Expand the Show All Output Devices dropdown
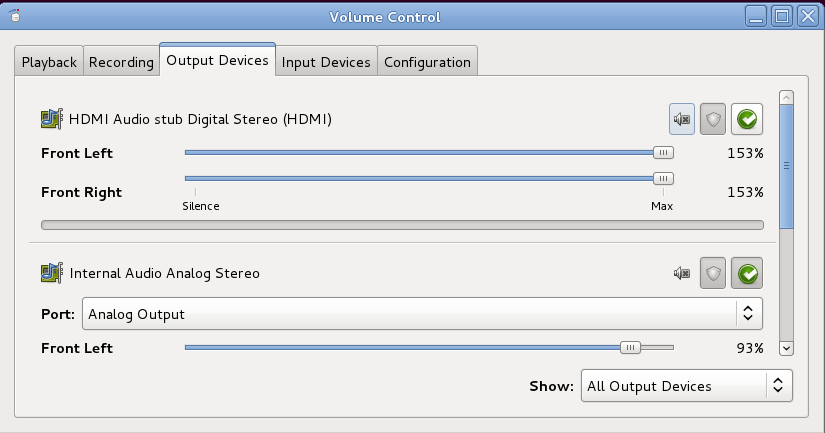825x433 pixels. [x=686, y=386]
